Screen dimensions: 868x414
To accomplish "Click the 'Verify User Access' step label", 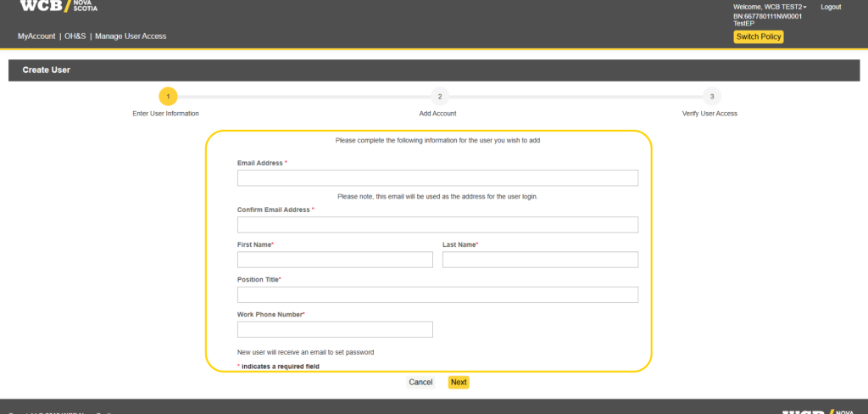I will click(x=709, y=113).
